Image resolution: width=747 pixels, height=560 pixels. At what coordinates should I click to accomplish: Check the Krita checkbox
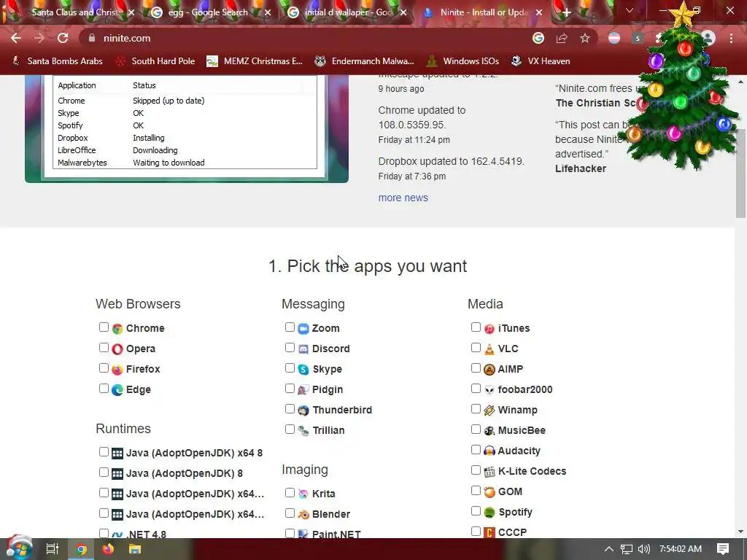pos(290,493)
